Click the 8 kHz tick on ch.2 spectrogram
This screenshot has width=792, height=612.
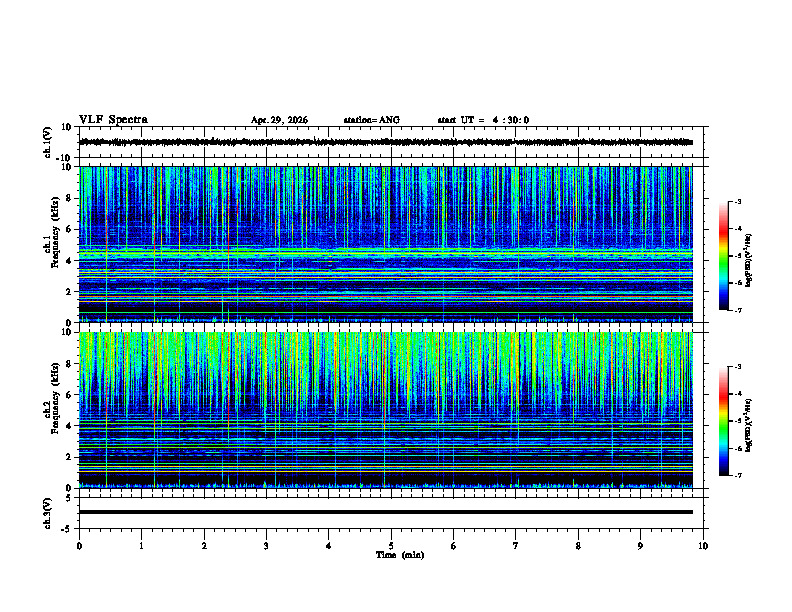[x=70, y=364]
